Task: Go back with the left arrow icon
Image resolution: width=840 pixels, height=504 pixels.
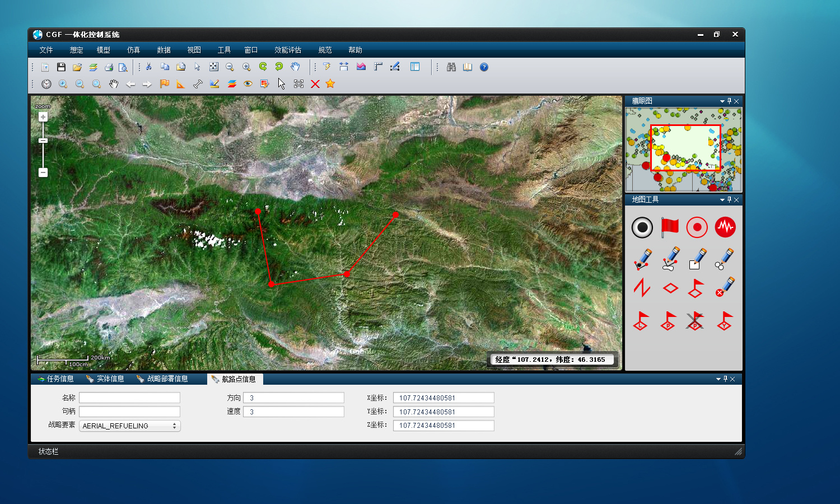Action: pos(130,84)
